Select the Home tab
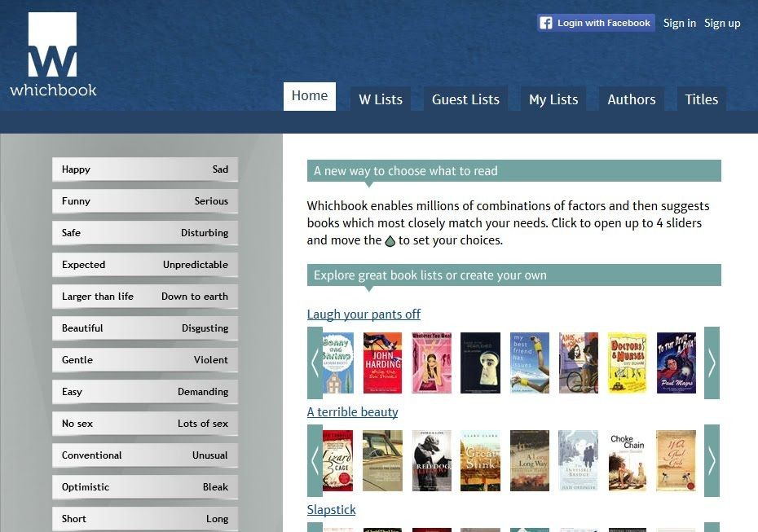The image size is (758, 532). coord(310,96)
